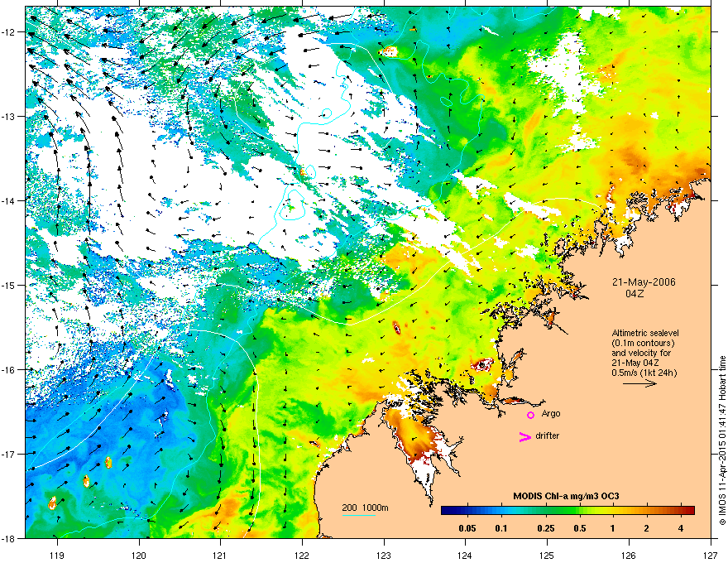Click latitude axis label -12

click(9, 31)
